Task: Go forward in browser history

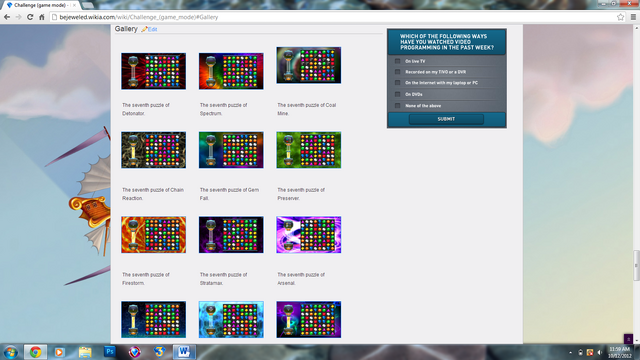Action: point(18,17)
